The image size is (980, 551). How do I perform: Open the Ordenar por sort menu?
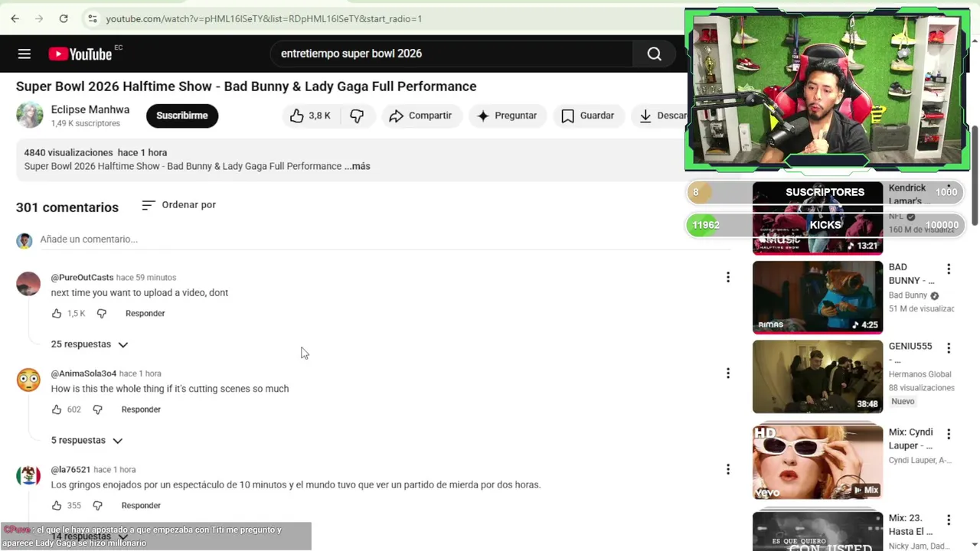(x=179, y=205)
